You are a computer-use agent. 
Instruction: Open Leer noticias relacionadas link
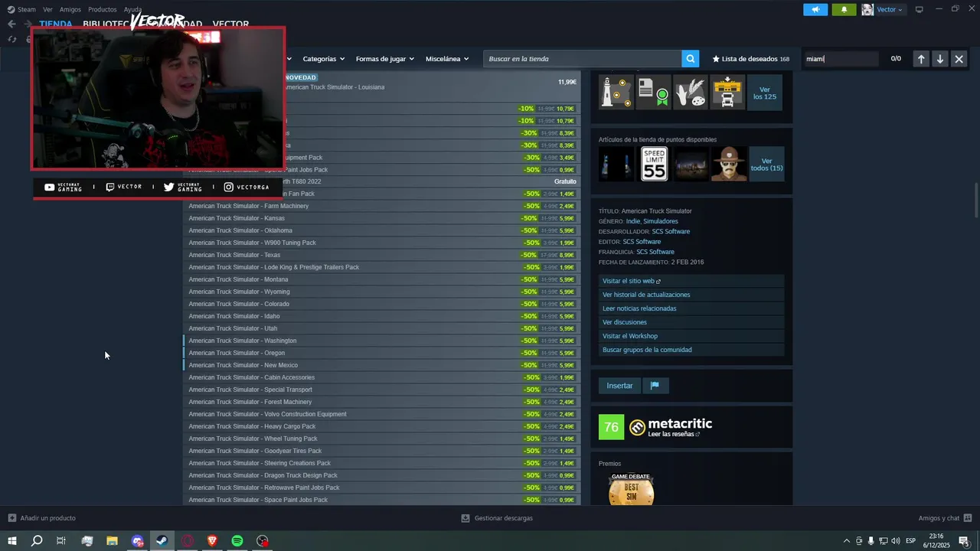click(691, 308)
